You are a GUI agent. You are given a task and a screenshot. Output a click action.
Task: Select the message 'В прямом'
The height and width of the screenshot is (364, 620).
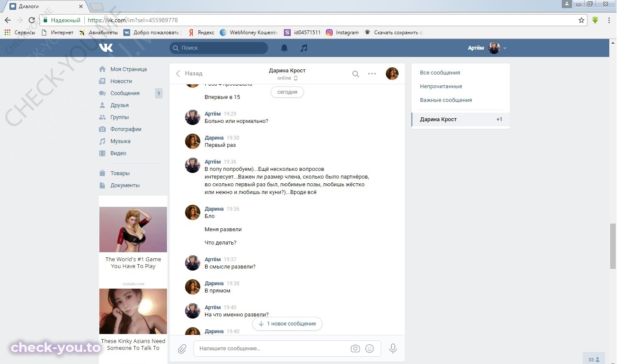coord(218,291)
